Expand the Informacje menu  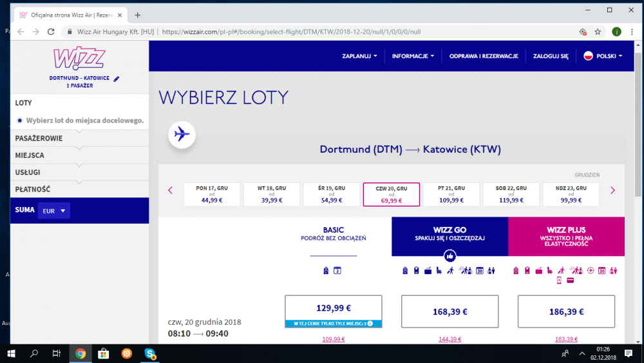point(413,56)
